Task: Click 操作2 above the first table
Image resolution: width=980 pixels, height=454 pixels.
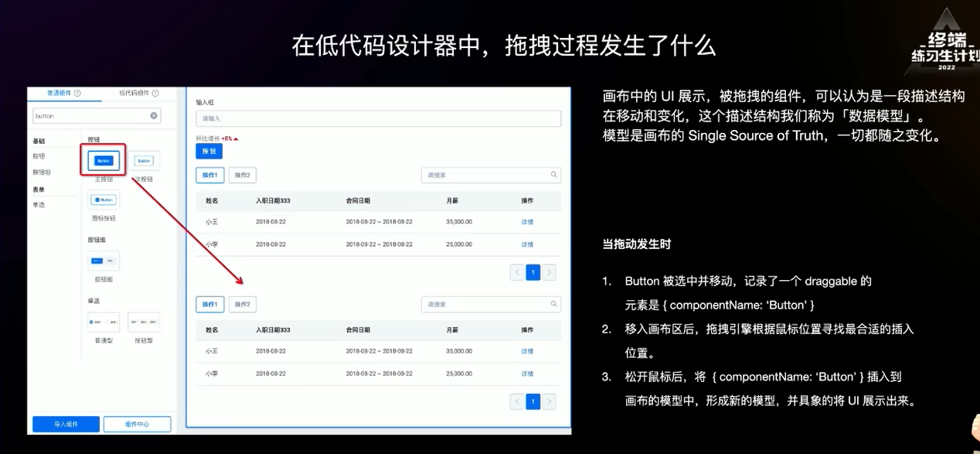Action: pos(242,176)
